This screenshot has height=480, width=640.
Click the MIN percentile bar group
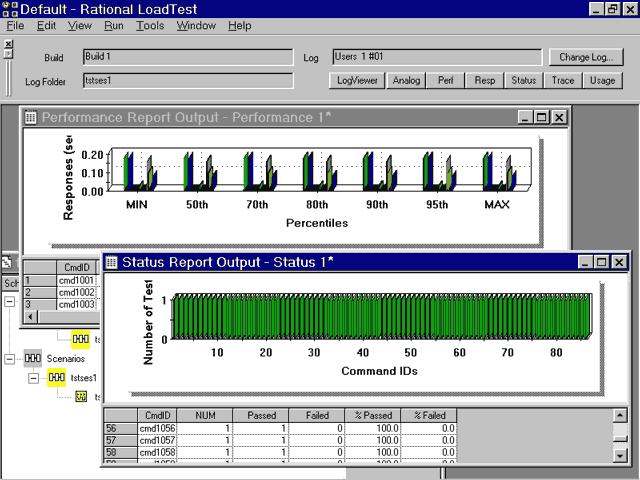pyautogui.click(x=140, y=171)
